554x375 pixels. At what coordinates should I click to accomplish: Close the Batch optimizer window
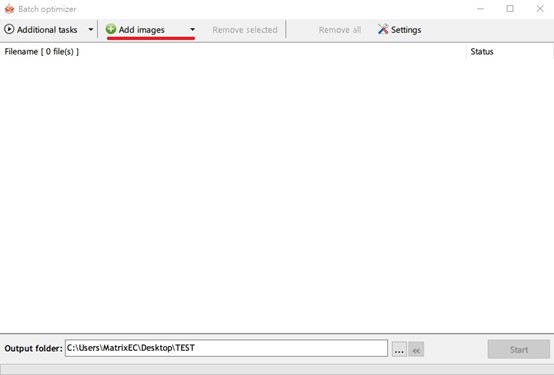540,9
